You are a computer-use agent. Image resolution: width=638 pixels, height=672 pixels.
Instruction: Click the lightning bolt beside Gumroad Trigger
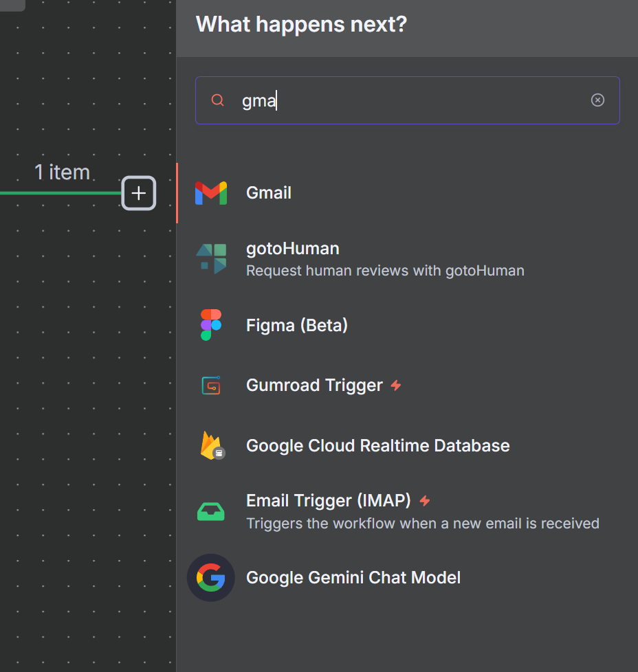pyautogui.click(x=396, y=385)
